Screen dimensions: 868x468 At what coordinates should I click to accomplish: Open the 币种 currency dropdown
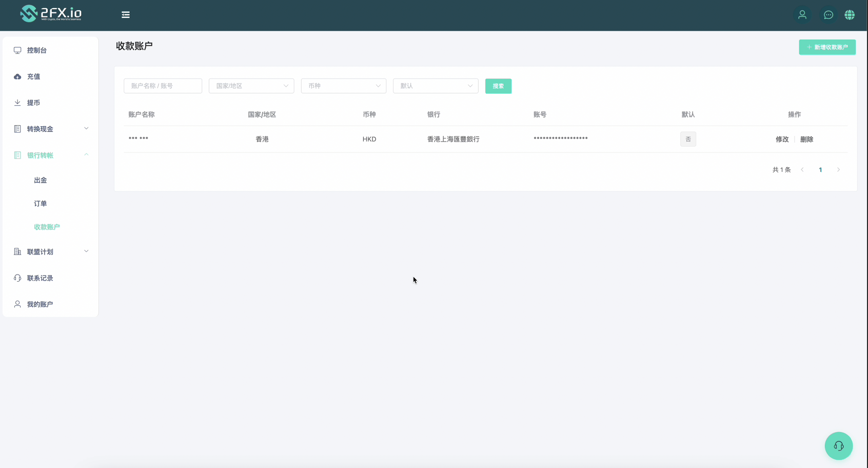click(x=343, y=86)
